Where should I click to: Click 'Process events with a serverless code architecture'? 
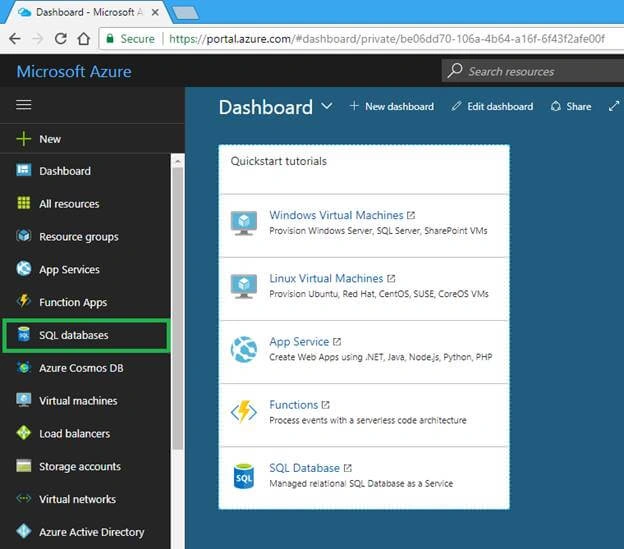[x=368, y=421]
